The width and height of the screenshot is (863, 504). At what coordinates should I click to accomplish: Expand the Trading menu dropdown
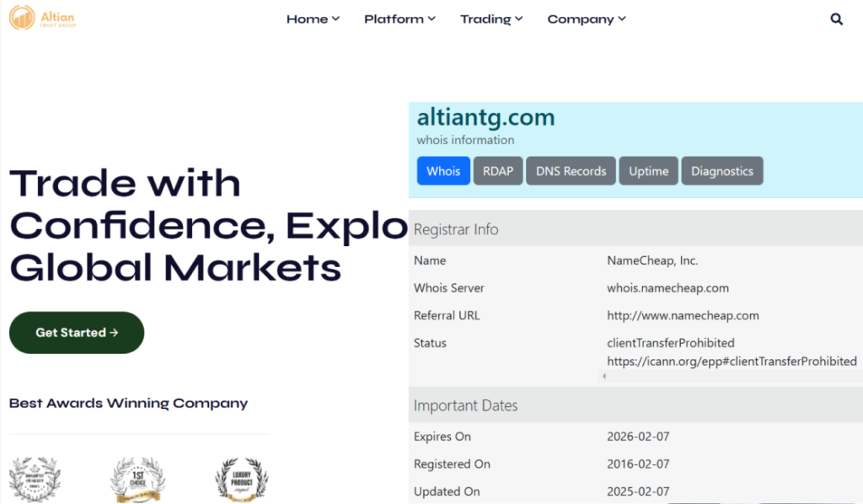491,19
